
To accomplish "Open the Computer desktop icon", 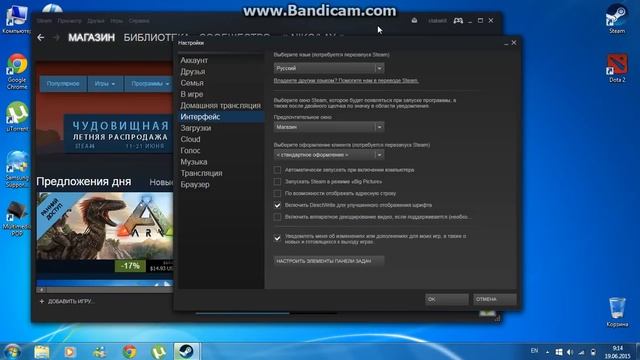I will 16,19.
